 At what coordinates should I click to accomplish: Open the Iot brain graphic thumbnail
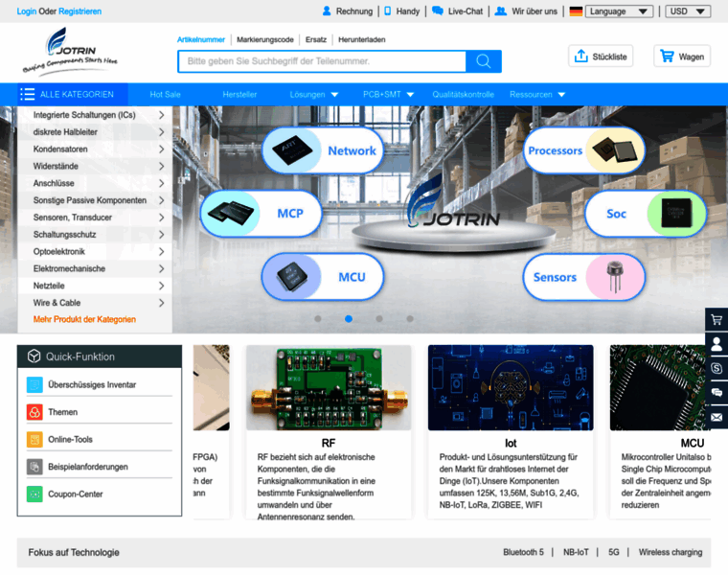(x=511, y=388)
